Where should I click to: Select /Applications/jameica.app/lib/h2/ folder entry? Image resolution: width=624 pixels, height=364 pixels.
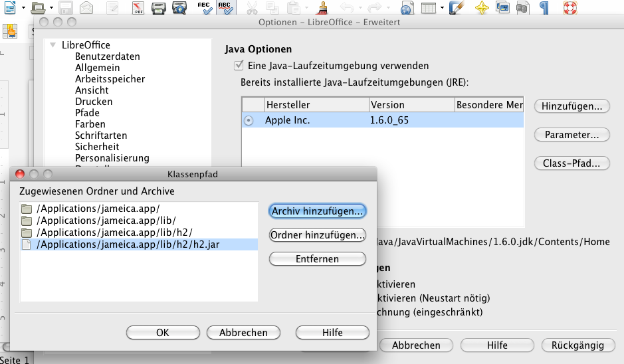(x=139, y=232)
